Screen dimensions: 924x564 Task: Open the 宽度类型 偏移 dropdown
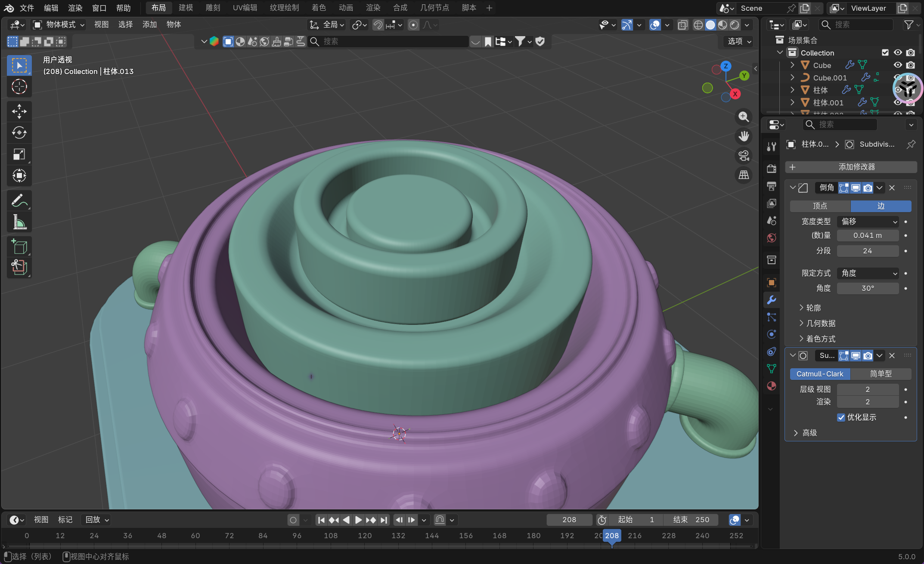[x=868, y=222]
